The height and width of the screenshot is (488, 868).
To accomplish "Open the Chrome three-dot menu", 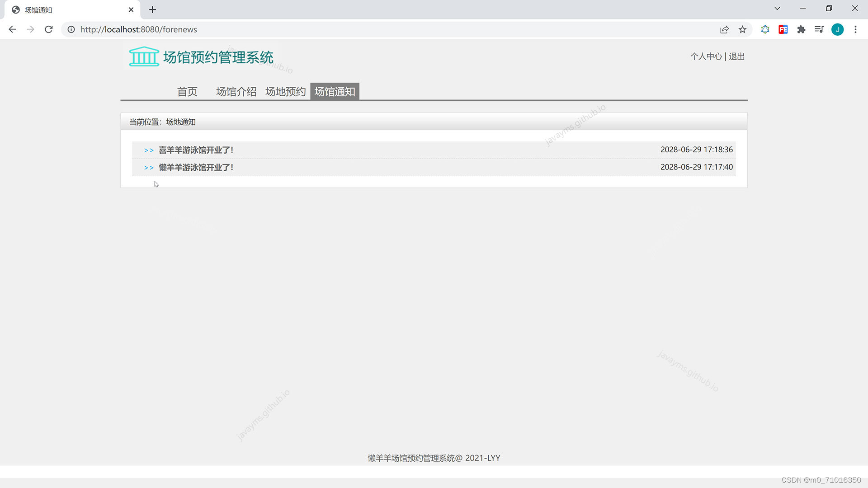I will (x=855, y=29).
